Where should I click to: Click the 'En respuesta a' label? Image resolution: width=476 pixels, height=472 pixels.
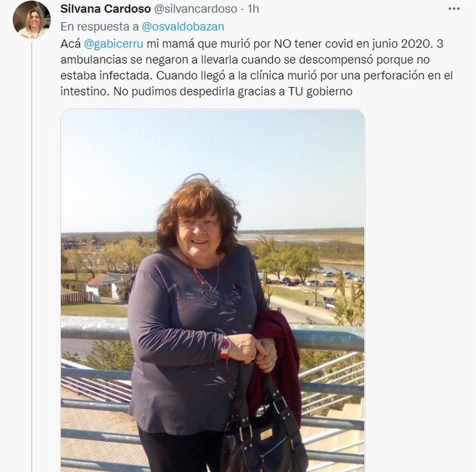click(100, 27)
